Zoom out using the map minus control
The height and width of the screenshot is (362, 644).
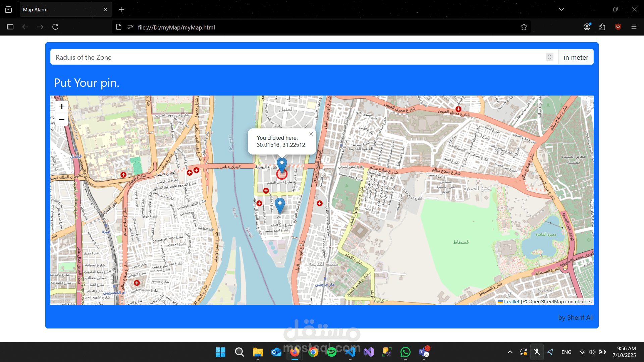tap(61, 120)
